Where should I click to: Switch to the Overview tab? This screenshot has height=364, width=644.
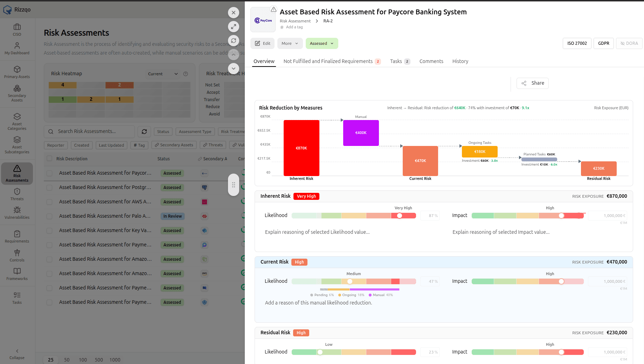(x=264, y=61)
